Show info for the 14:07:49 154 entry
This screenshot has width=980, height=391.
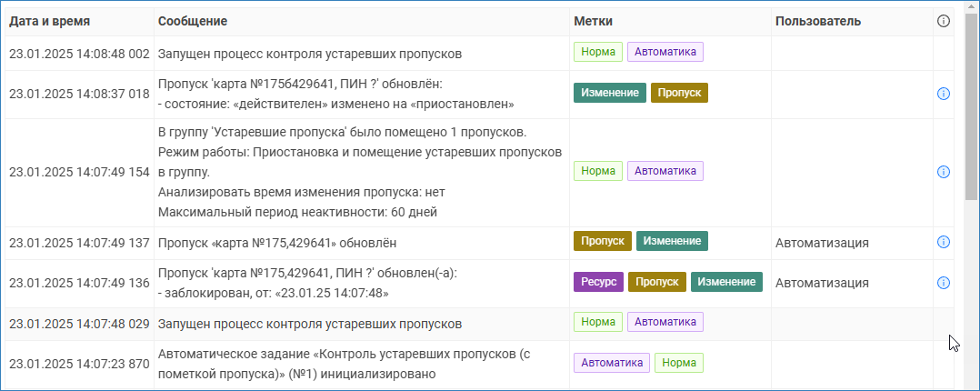click(x=943, y=172)
